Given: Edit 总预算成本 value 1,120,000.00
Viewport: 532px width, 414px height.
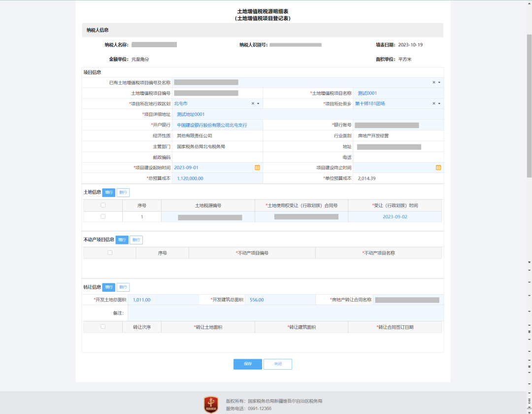Looking at the screenshot, I should point(217,178).
